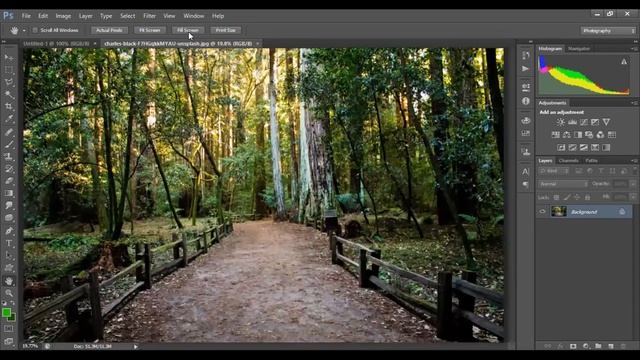Screen dimensions: 640x360
Task: Click the Fit Screen button
Action: [x=150, y=30]
